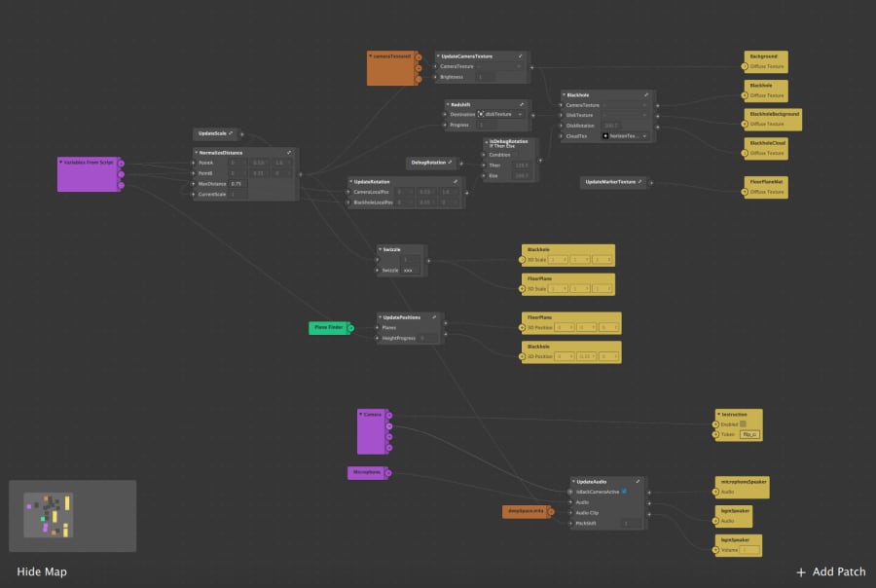Click the Plane Finder output port
The image size is (876, 588).
[x=350, y=328]
